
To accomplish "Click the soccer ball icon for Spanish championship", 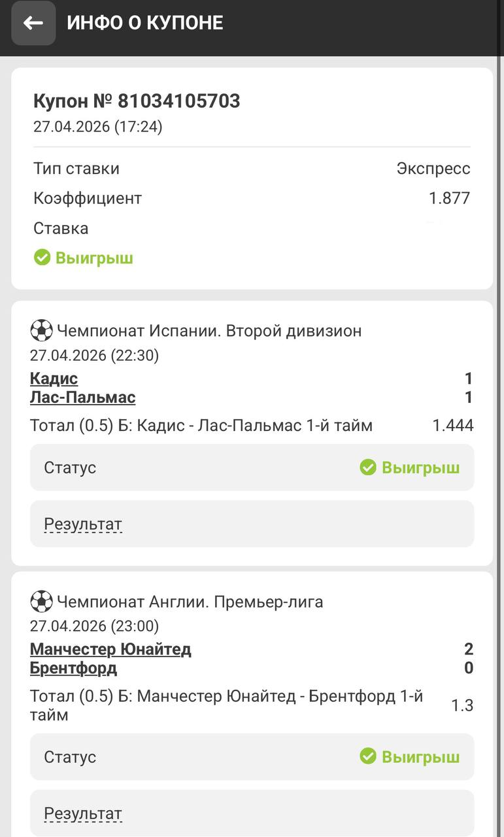I will [41, 330].
